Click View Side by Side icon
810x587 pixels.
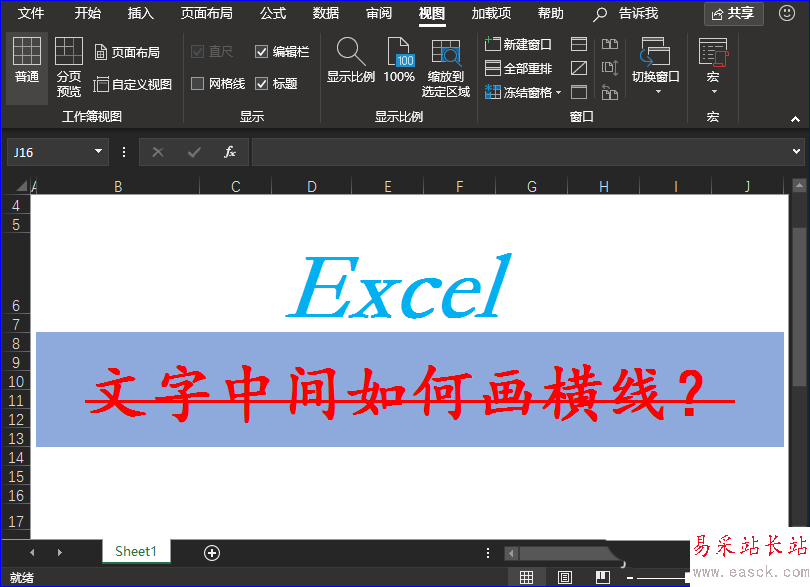pyautogui.click(x=610, y=44)
